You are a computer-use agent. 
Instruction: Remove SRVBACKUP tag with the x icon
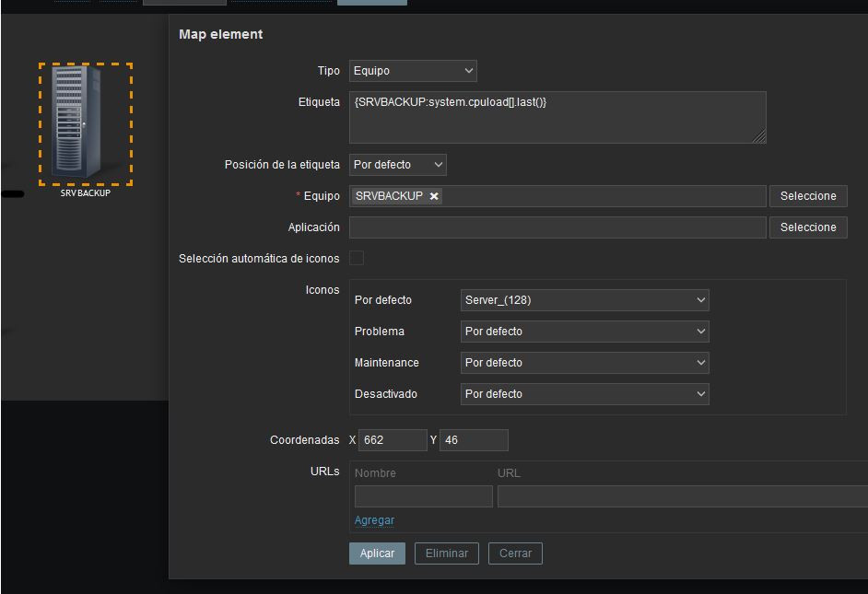click(x=434, y=196)
